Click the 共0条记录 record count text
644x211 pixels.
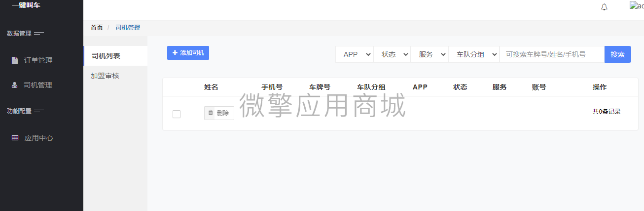tap(607, 112)
